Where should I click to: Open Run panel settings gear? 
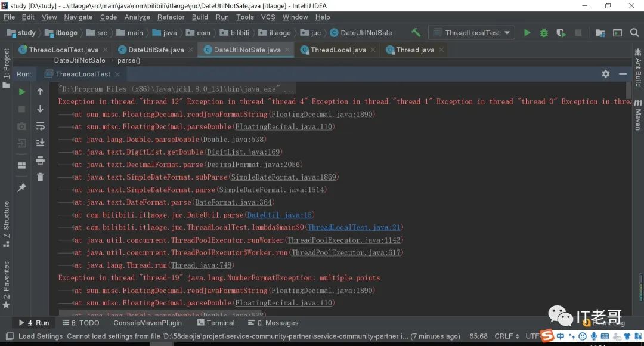[605, 74]
